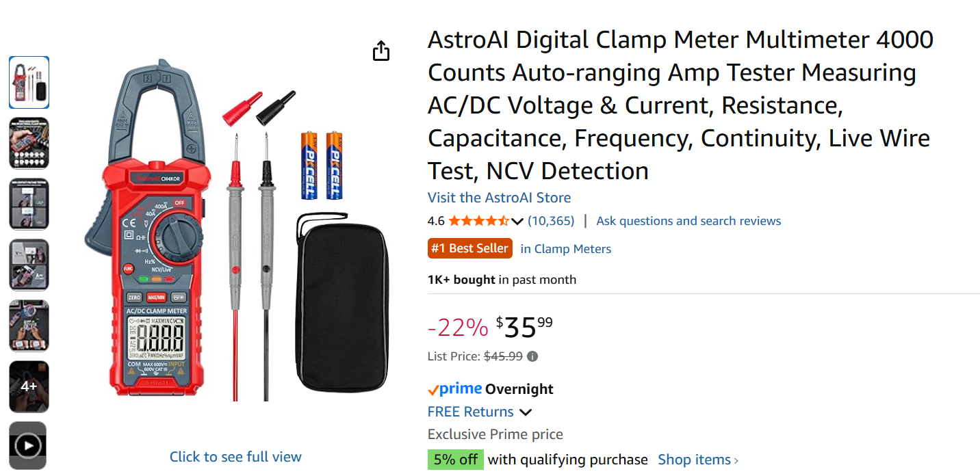Image resolution: width=980 pixels, height=476 pixels.
Task: Open Shop items link
Action: [698, 460]
